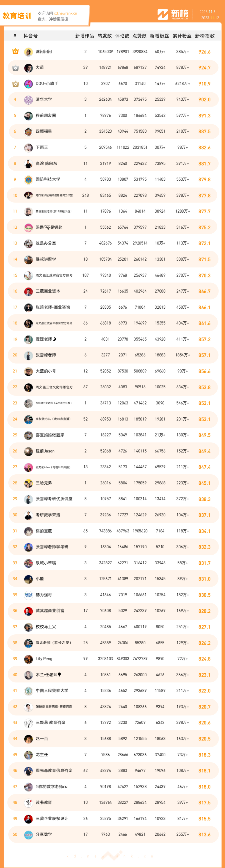Open xd.newrank.cn link in header
Image resolution: width=225 pixels, height=868 pixels.
point(65,13)
